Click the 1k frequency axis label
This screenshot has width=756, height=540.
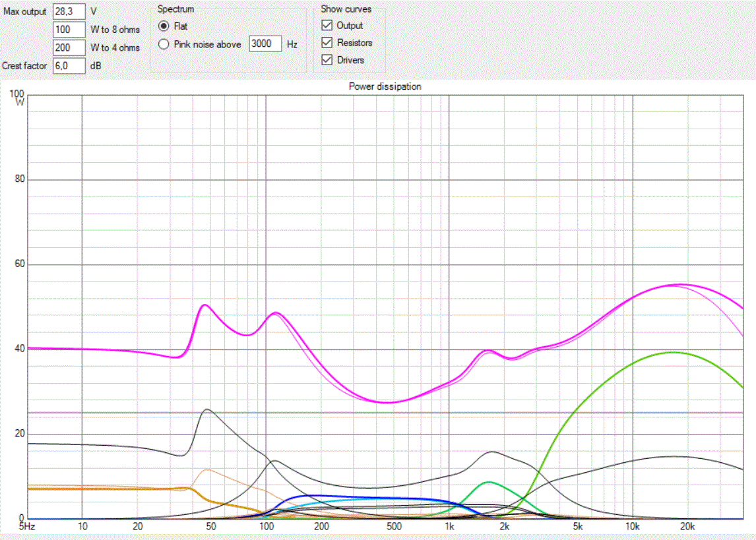click(x=449, y=527)
